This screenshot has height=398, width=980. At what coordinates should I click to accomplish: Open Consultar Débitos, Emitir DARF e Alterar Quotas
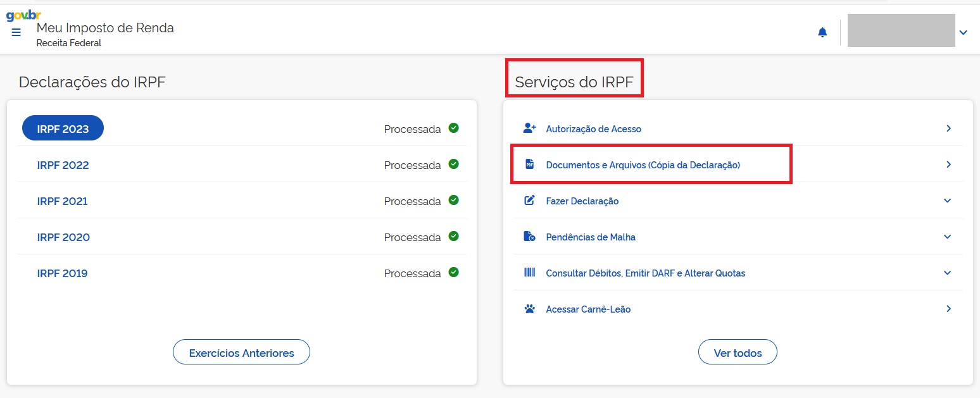[x=645, y=273]
